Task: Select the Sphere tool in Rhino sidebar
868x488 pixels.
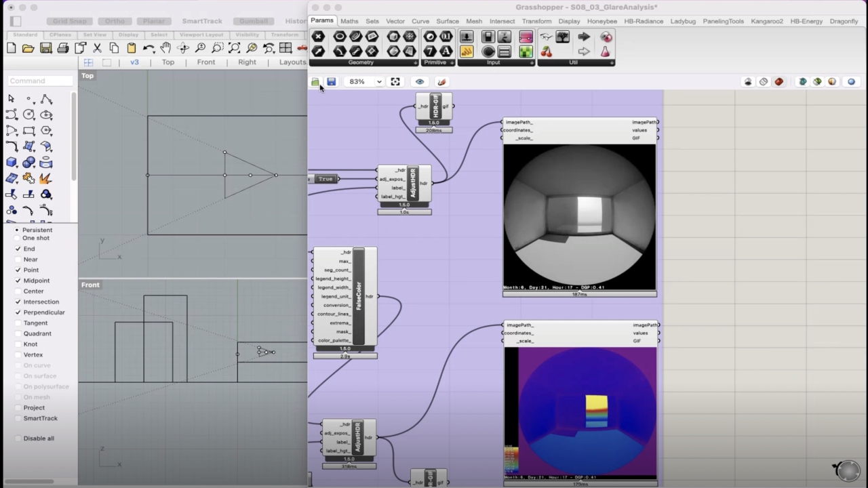Action: click(28, 163)
